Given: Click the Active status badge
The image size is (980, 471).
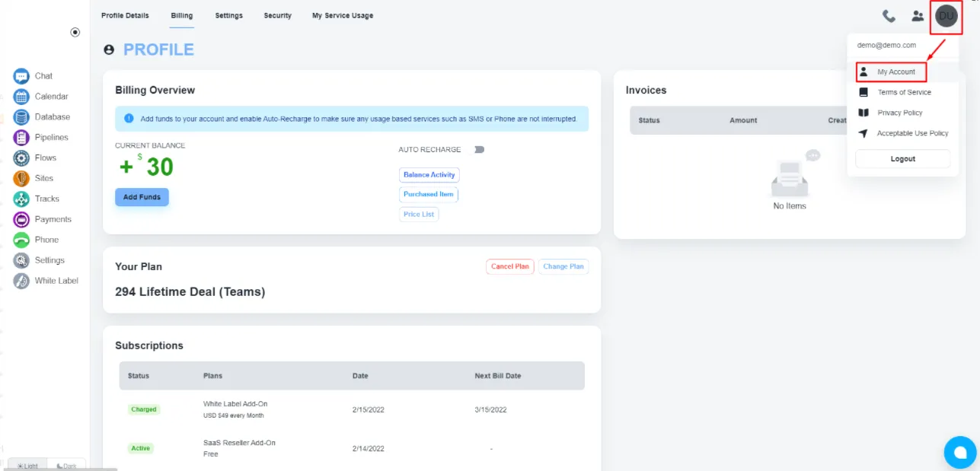Looking at the screenshot, I should click(x=140, y=448).
